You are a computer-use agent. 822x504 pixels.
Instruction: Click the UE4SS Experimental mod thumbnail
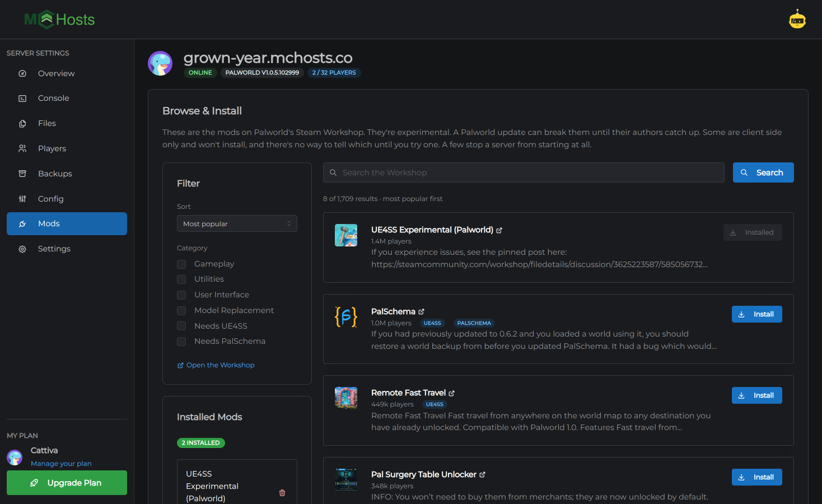tap(346, 235)
